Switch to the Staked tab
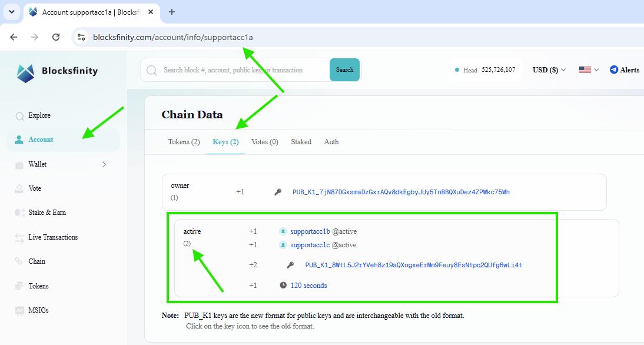The width and height of the screenshot is (644, 345). [x=301, y=142]
